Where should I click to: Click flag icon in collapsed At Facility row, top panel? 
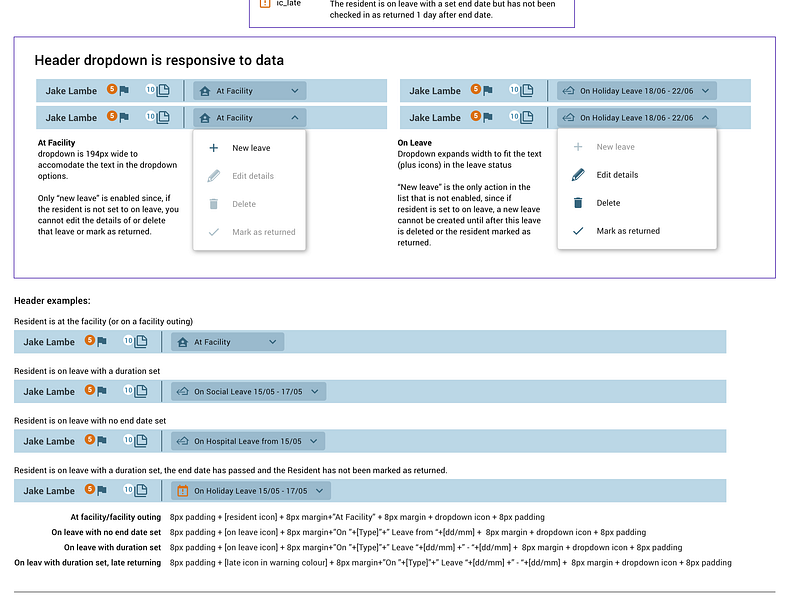tap(124, 90)
